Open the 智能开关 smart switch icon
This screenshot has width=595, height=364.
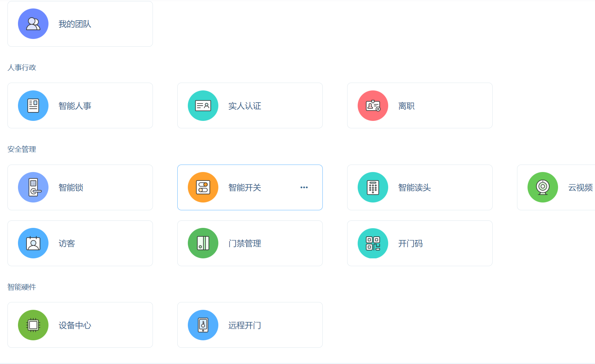tap(203, 187)
